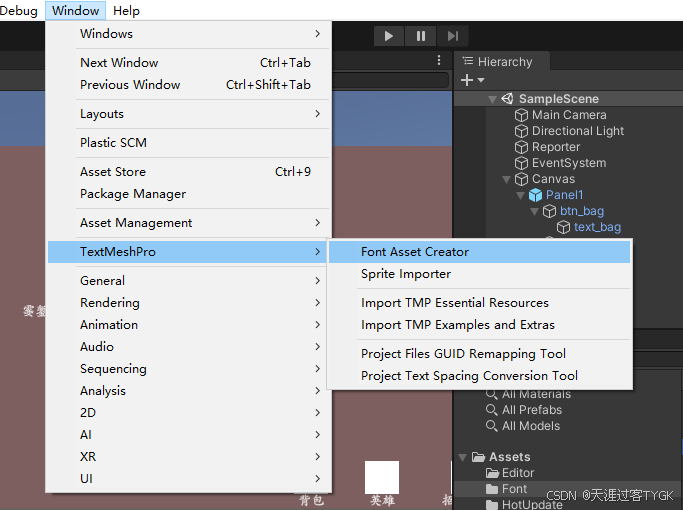This screenshot has width=683, height=510.
Task: Open Project Text Spacing Conversion Tool
Action: (x=479, y=375)
